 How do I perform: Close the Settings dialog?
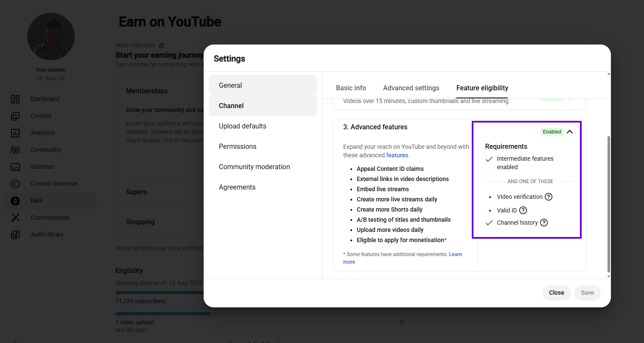point(557,293)
